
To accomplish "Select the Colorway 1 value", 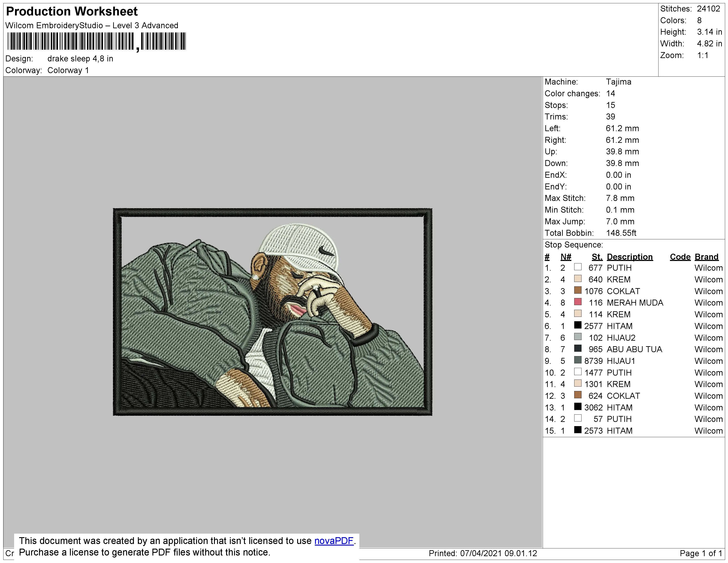I will tap(68, 70).
